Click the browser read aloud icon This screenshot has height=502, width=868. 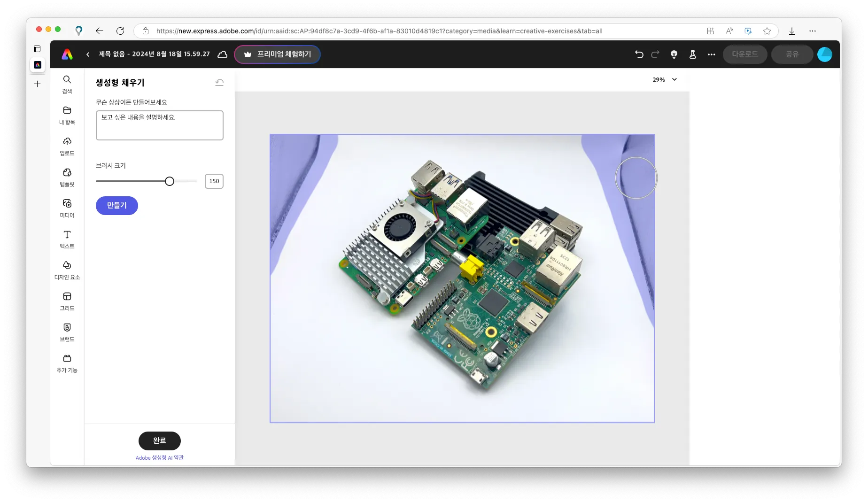(729, 31)
